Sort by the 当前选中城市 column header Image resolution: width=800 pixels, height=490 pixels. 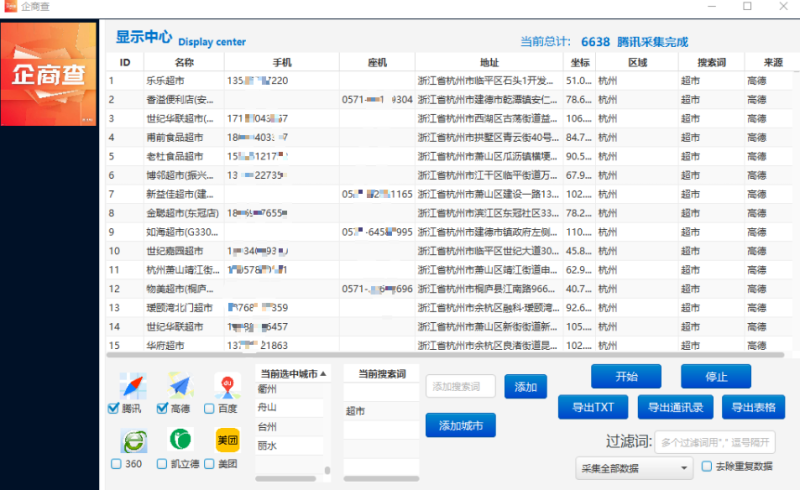pos(293,374)
